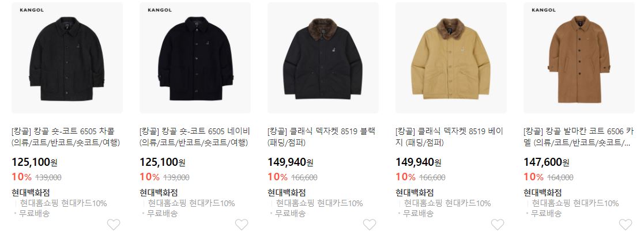Toggle wishlist heart for charcoal short coat
644x239 pixels.
(x=114, y=224)
